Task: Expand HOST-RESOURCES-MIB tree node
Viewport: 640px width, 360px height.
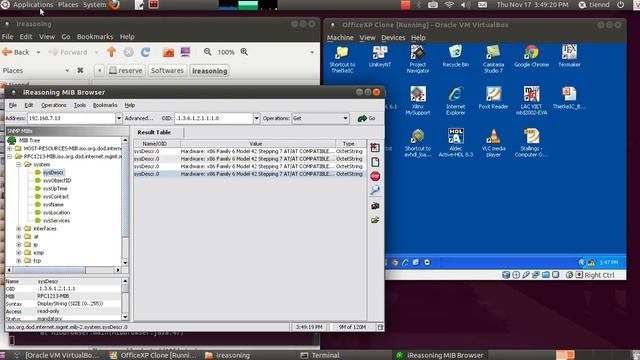Action: coord(9,149)
